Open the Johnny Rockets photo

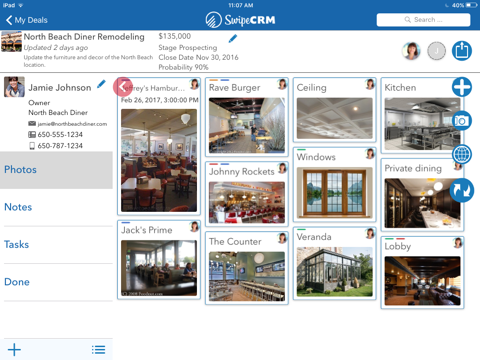pyautogui.click(x=247, y=202)
